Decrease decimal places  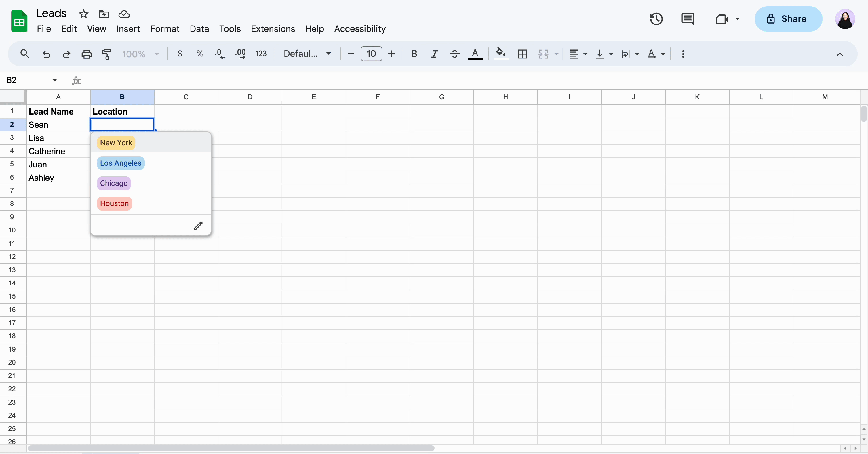(220, 54)
